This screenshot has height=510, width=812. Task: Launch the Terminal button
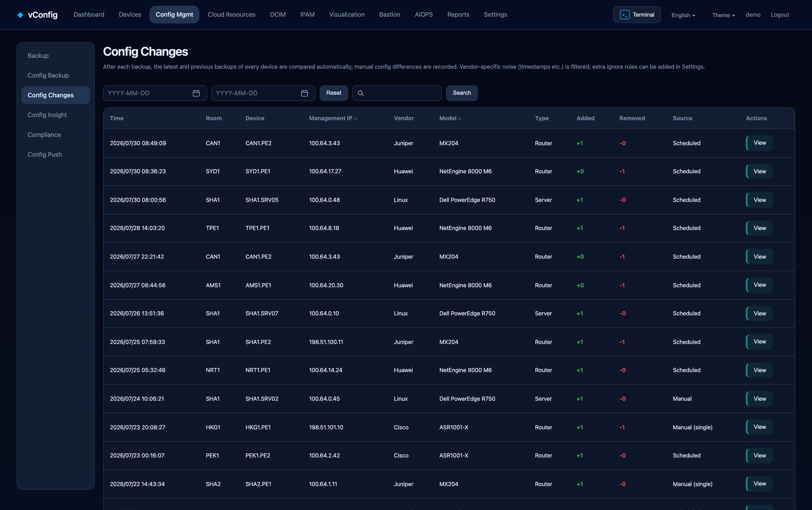coord(637,15)
